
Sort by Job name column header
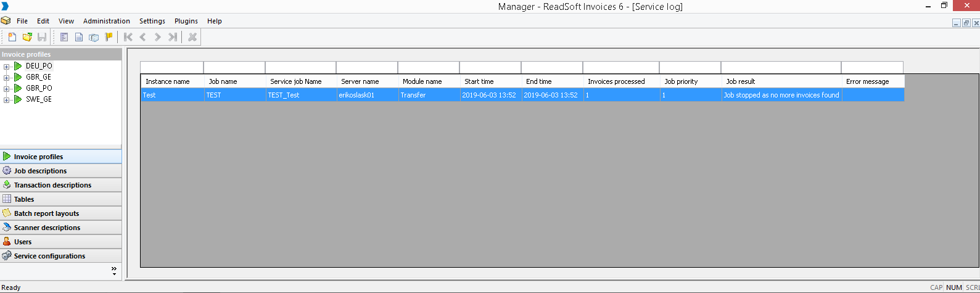pos(234,81)
